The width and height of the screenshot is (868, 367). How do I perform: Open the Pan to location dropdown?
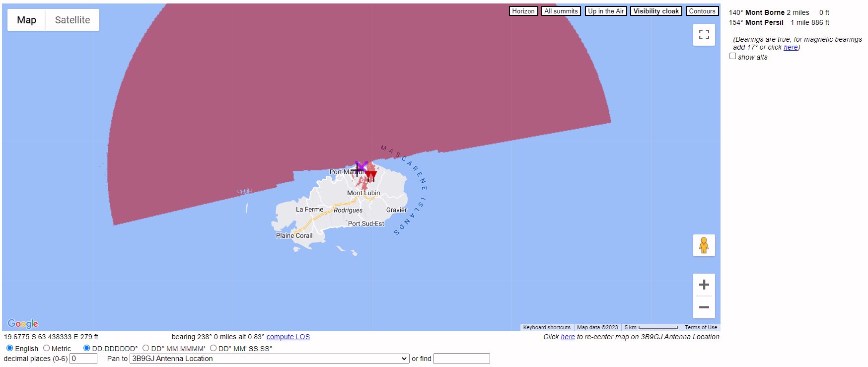(269, 359)
